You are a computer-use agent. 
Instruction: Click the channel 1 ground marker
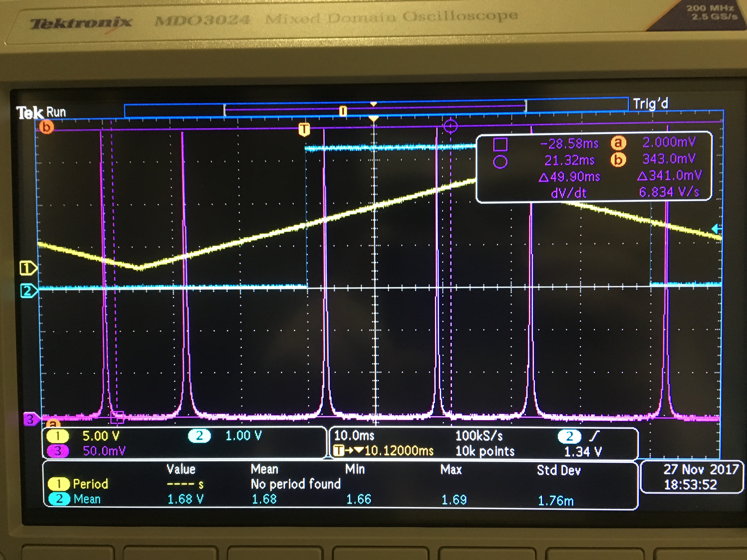[x=27, y=269]
